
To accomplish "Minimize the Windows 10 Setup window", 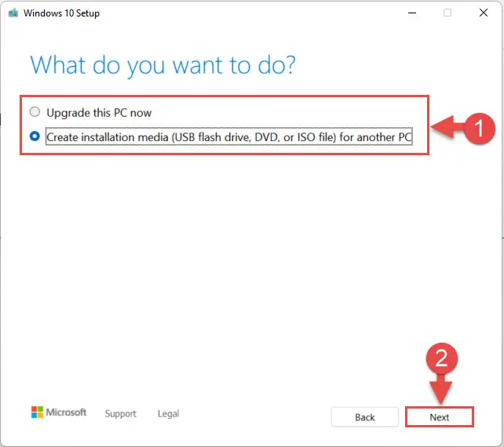I will click(412, 13).
